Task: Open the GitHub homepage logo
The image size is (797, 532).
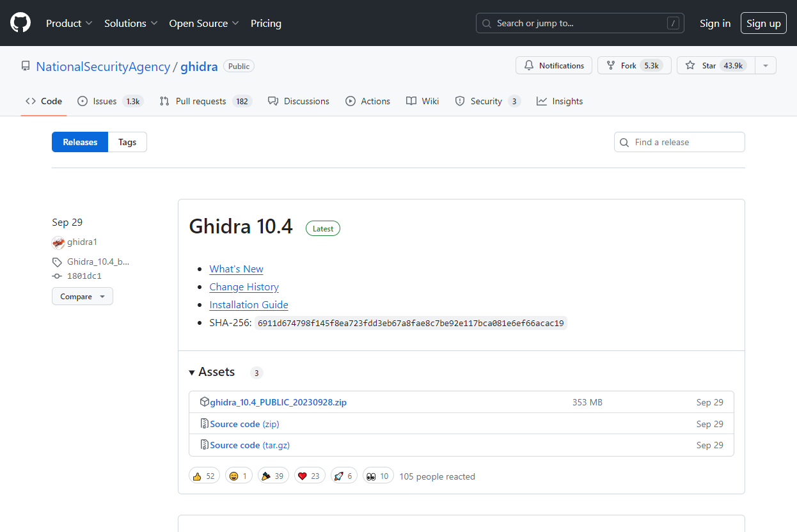Action: (20, 23)
